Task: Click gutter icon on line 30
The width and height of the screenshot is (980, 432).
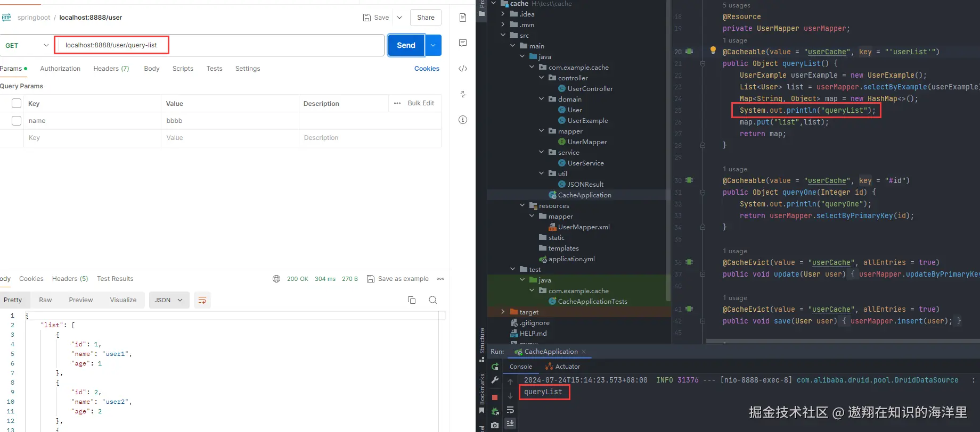Action: click(x=689, y=180)
